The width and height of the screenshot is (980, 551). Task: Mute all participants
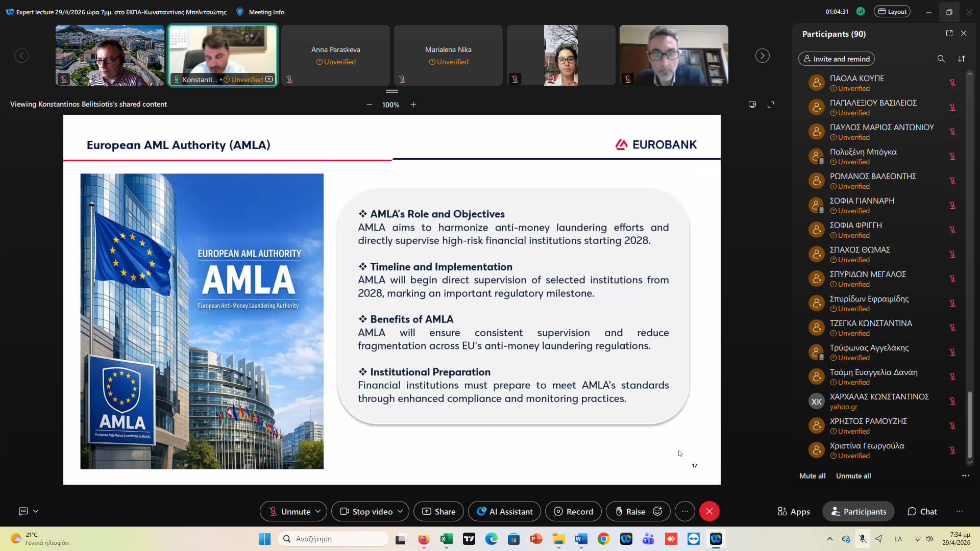(x=812, y=475)
